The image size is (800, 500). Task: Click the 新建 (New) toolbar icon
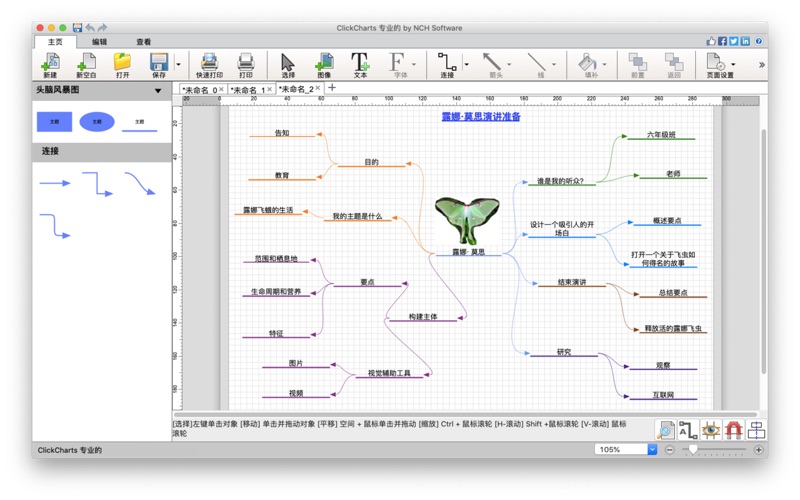[50, 64]
